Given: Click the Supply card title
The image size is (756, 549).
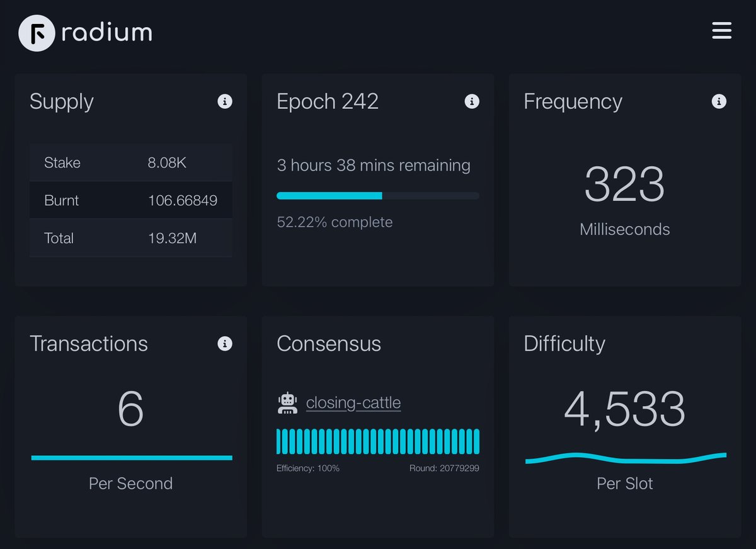Looking at the screenshot, I should pos(62,102).
